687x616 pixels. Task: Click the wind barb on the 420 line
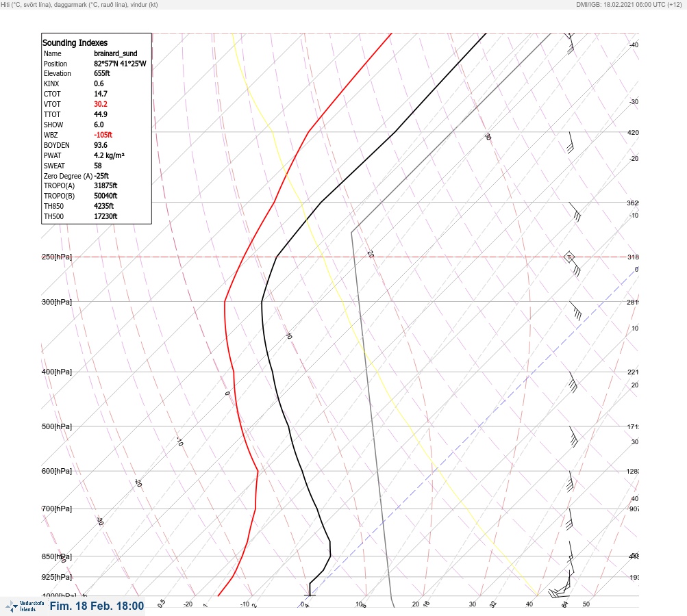[571, 143]
